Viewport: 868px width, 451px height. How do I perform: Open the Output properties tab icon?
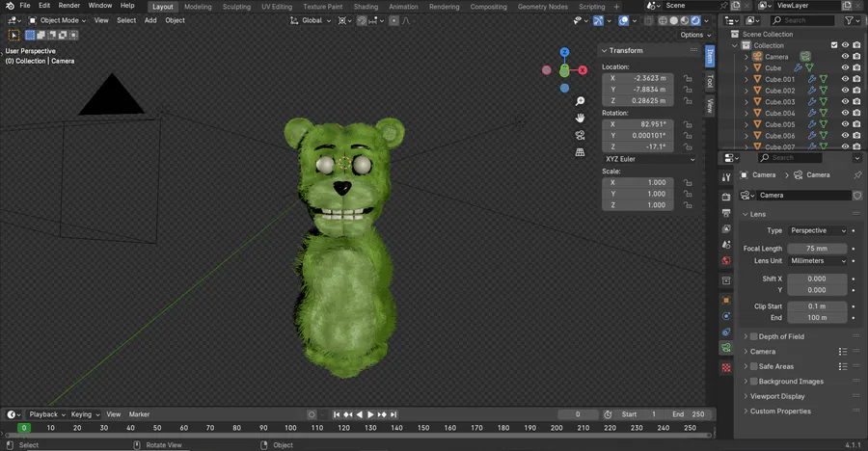tap(726, 213)
